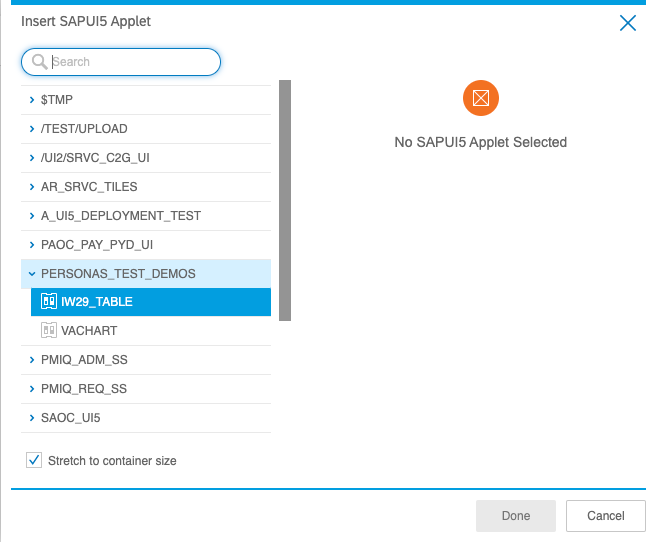
Task: Select the VACHART applet entry
Action: [89, 331]
